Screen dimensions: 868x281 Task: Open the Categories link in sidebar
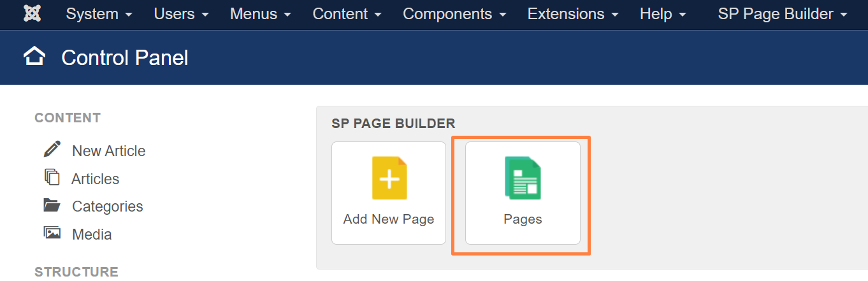(x=108, y=206)
